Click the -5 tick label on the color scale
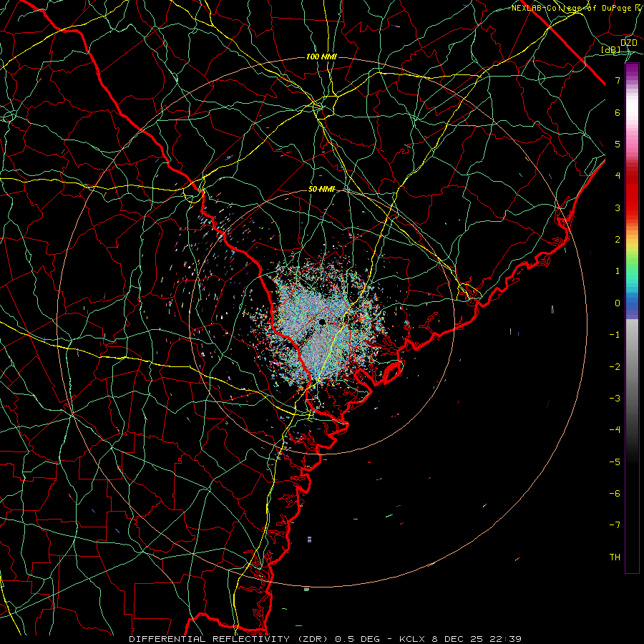The width and height of the screenshot is (644, 644). pos(615,462)
